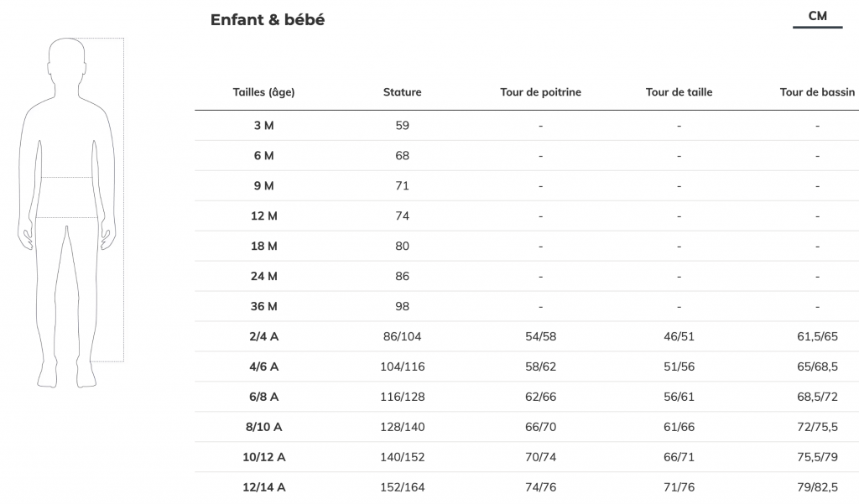This screenshot has height=504, width=859.
Task: Select the 36 M size row label
Action: (263, 307)
